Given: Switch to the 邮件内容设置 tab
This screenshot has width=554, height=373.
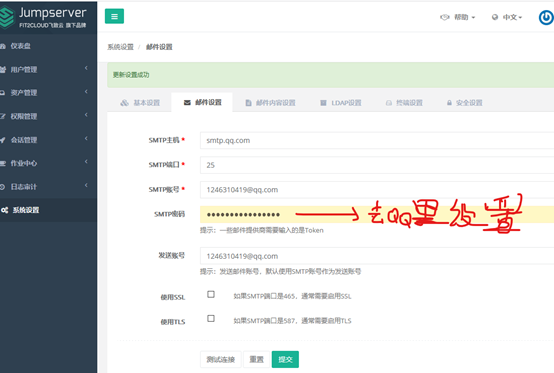Looking at the screenshot, I should (271, 103).
